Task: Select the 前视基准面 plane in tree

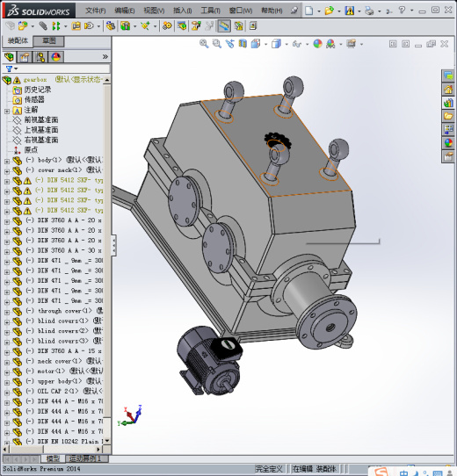Action: click(x=41, y=120)
